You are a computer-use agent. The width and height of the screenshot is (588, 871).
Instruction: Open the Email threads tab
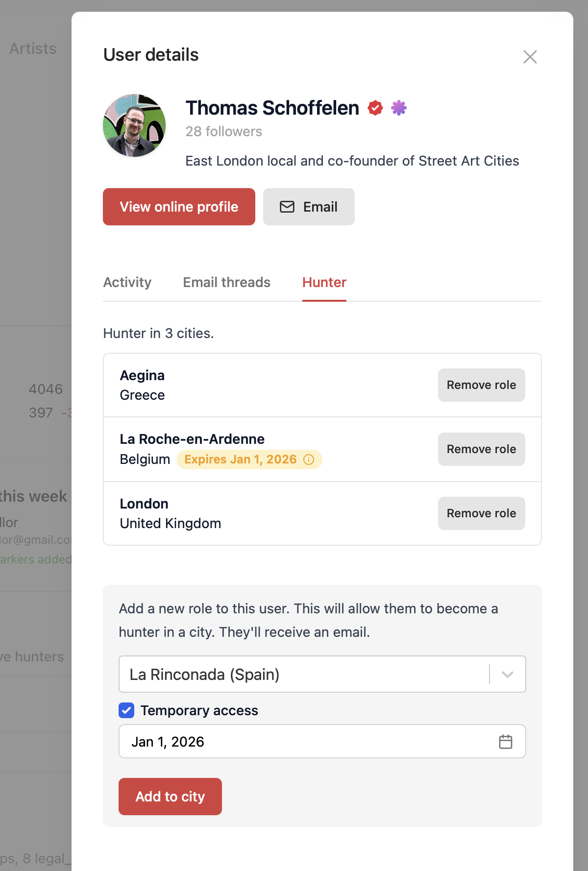point(227,283)
